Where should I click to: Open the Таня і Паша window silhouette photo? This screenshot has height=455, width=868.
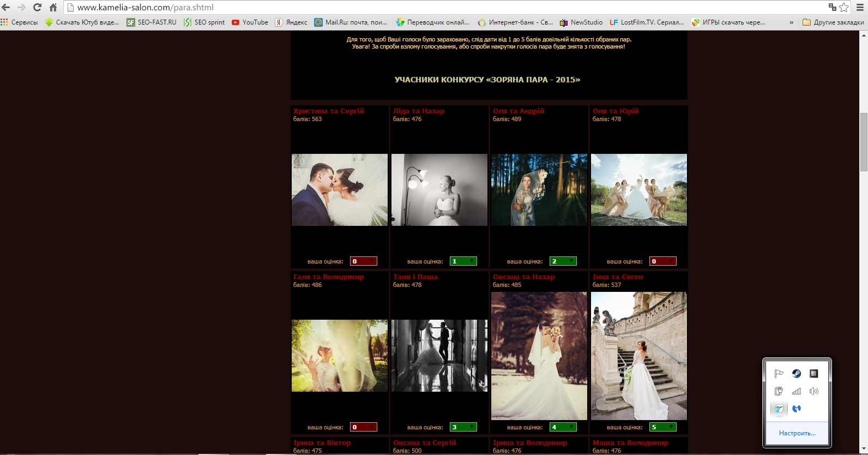click(x=439, y=356)
